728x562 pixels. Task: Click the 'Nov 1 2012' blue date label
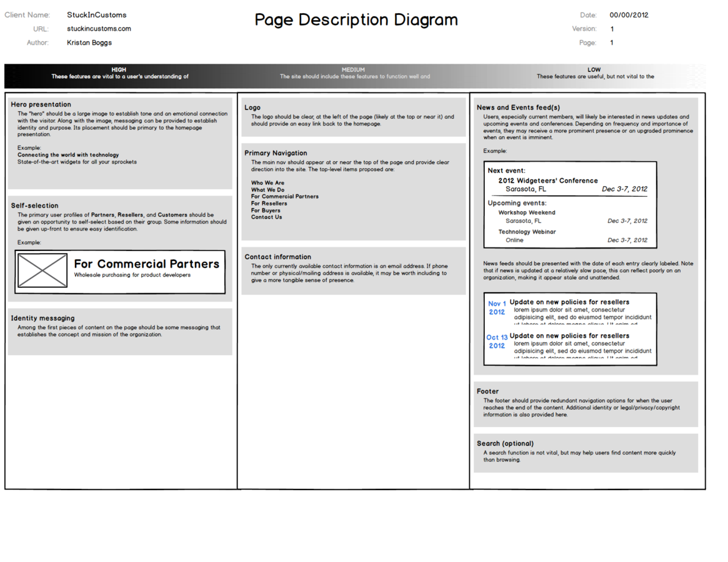pos(497,308)
